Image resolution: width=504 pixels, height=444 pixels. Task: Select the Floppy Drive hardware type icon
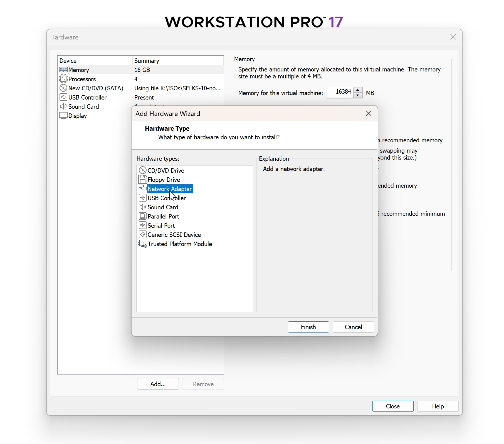point(143,180)
